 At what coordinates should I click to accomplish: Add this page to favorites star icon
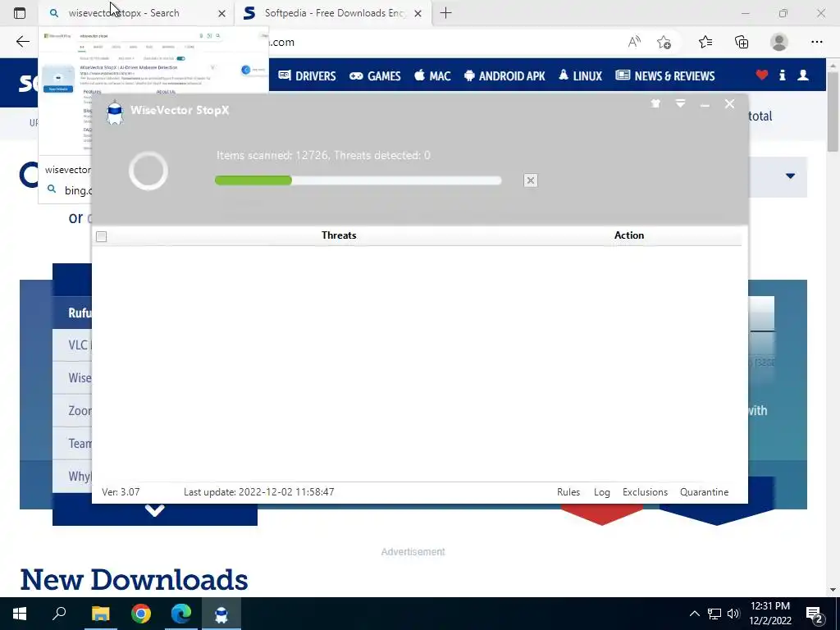tap(664, 43)
